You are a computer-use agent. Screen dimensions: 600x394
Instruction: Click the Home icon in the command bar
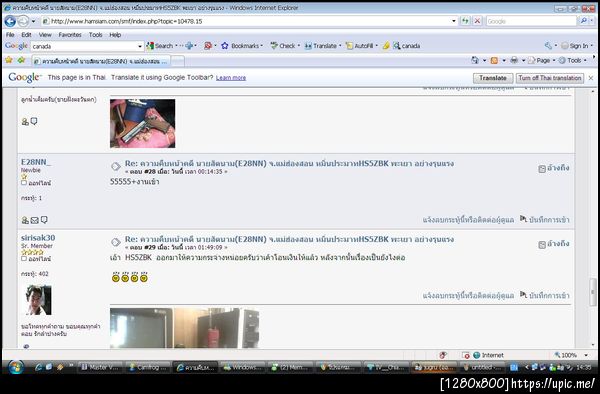[475, 60]
